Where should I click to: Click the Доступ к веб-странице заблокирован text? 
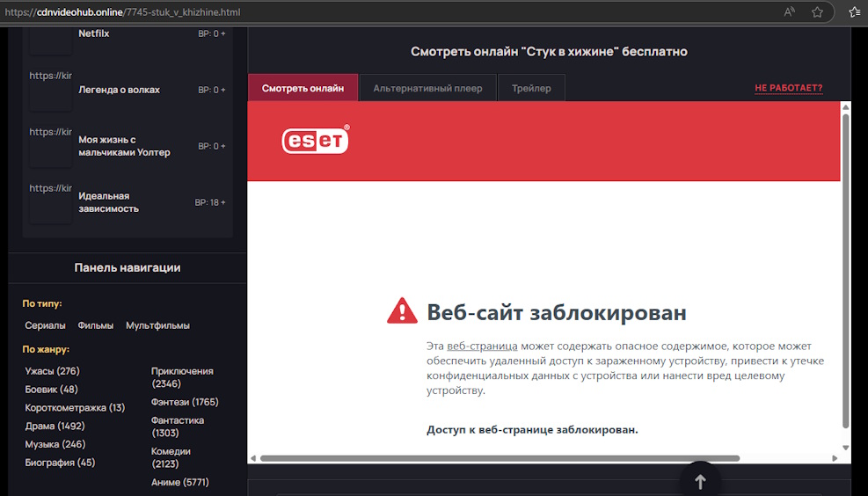(x=532, y=429)
